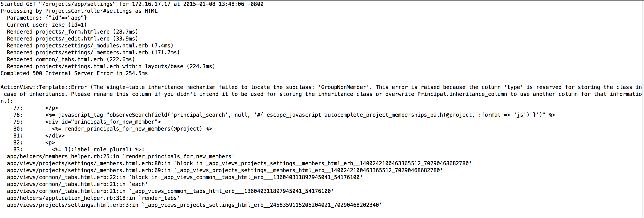644x218 pixels.
Task: Click the ProjectsController#settings processing line
Action: pyautogui.click(x=79, y=11)
